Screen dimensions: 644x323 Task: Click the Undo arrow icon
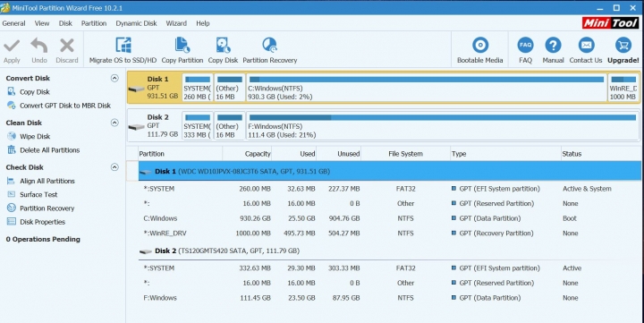tap(39, 46)
